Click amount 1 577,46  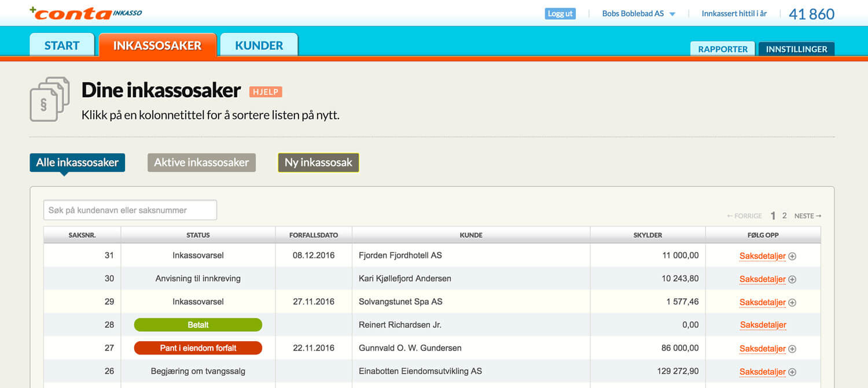[683, 301]
